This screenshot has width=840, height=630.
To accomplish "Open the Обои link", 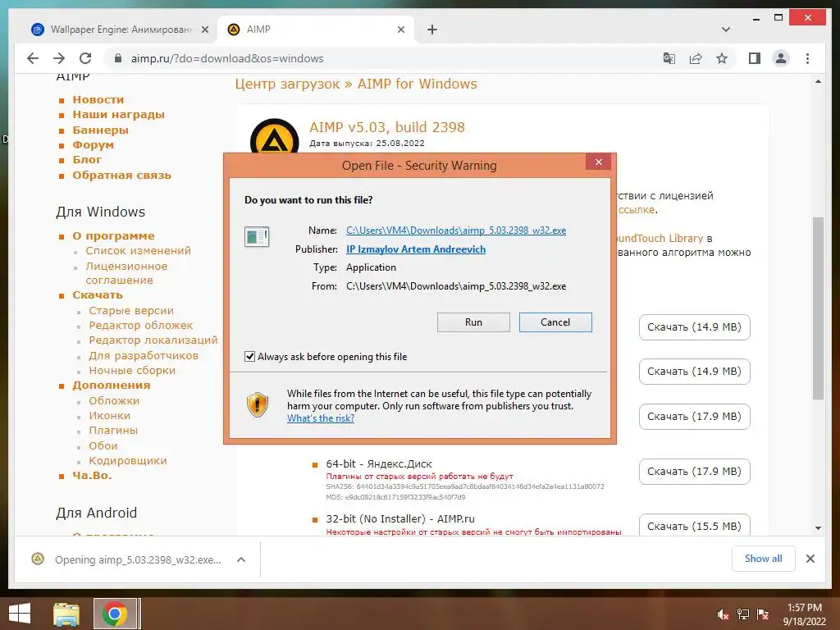I will click(103, 445).
